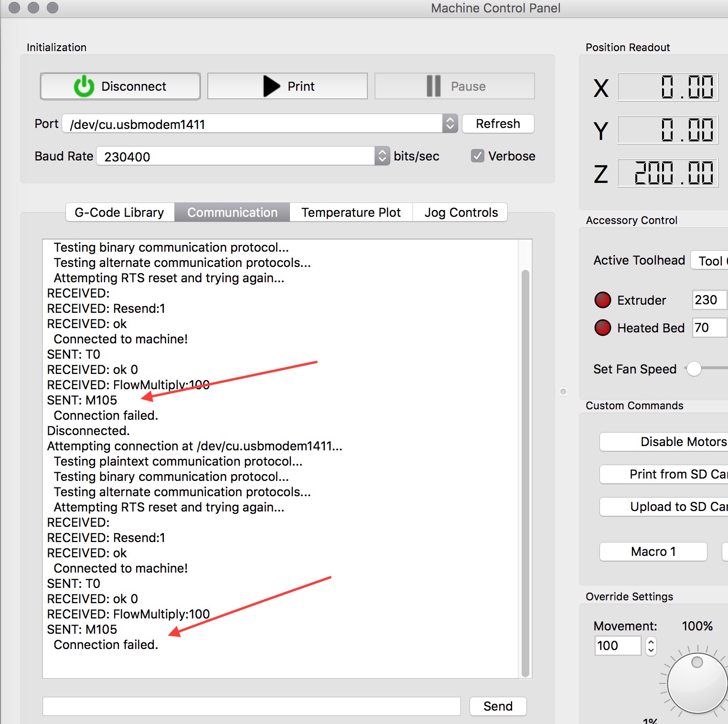Click the Movement override value field
Screen dimensions: 728x724
(x=618, y=646)
